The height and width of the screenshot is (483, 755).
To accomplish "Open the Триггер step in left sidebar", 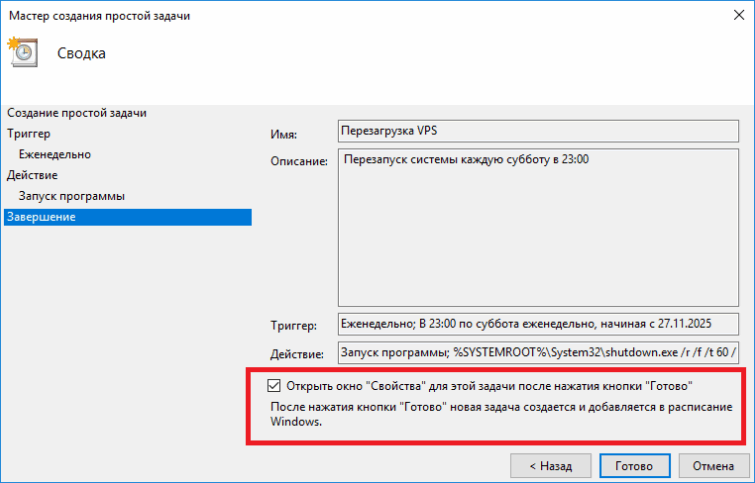I will [28, 133].
